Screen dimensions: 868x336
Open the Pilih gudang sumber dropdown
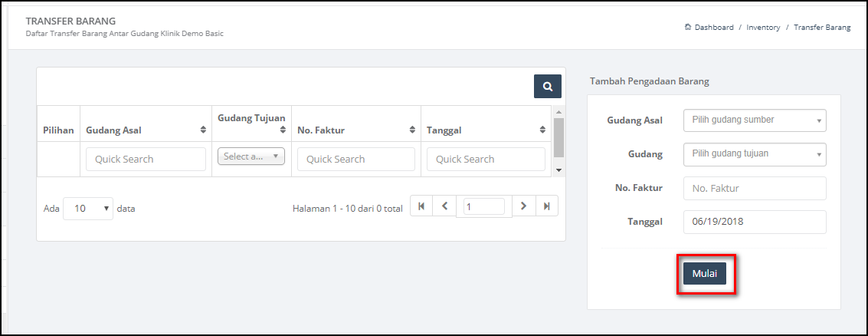[x=755, y=120]
